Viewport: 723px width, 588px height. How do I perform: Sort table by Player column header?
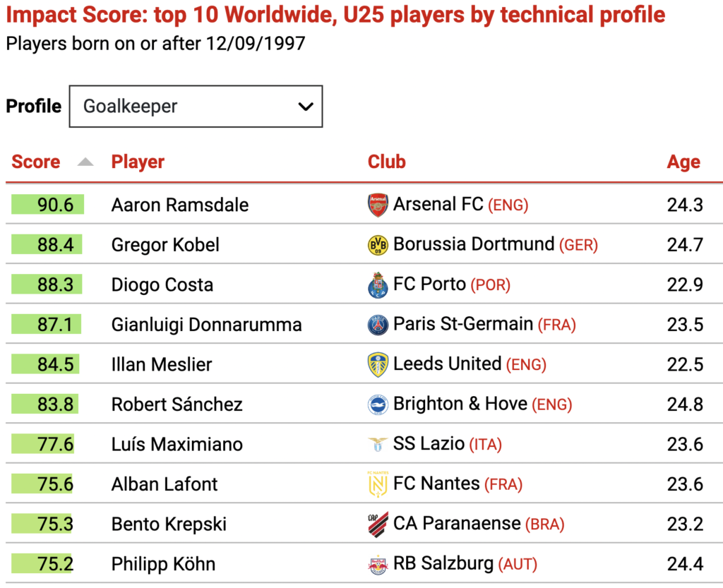click(x=138, y=162)
